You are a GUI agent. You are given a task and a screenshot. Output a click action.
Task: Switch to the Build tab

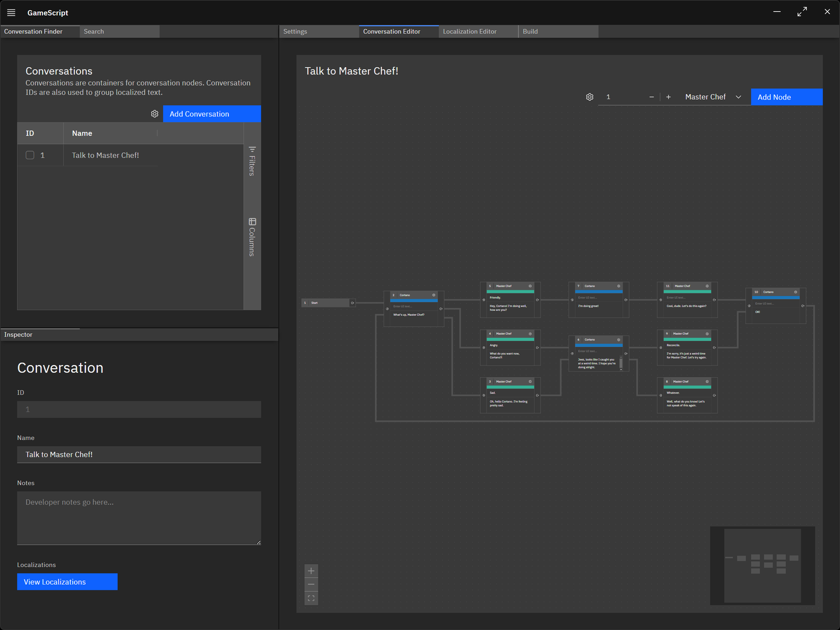pos(530,31)
